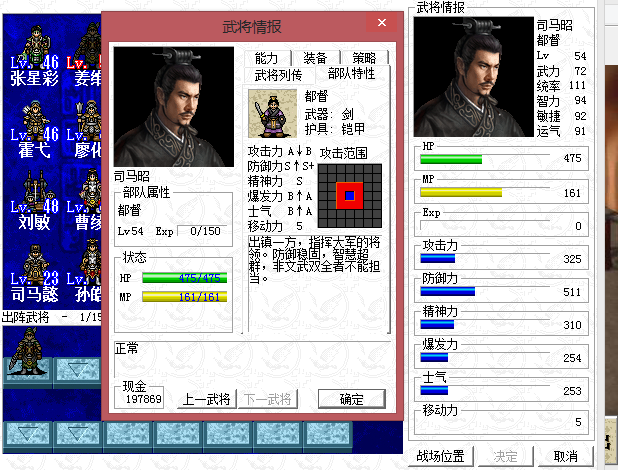Click the Lv54 text in 部队属性

point(130,231)
